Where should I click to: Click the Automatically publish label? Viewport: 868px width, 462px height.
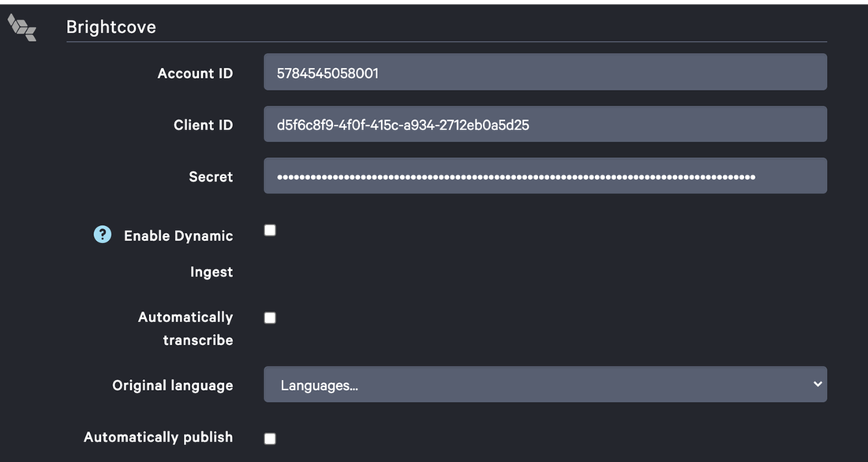(158, 437)
